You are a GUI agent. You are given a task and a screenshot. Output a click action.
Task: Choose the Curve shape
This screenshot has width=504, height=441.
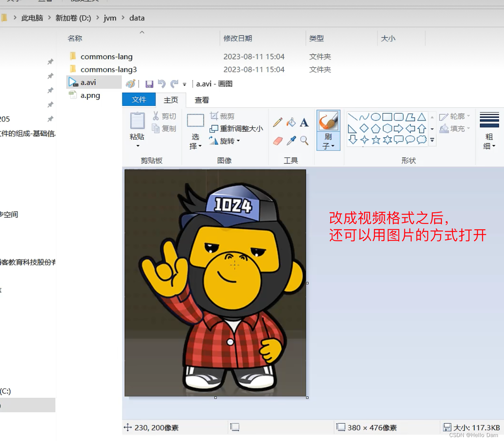pos(364,117)
